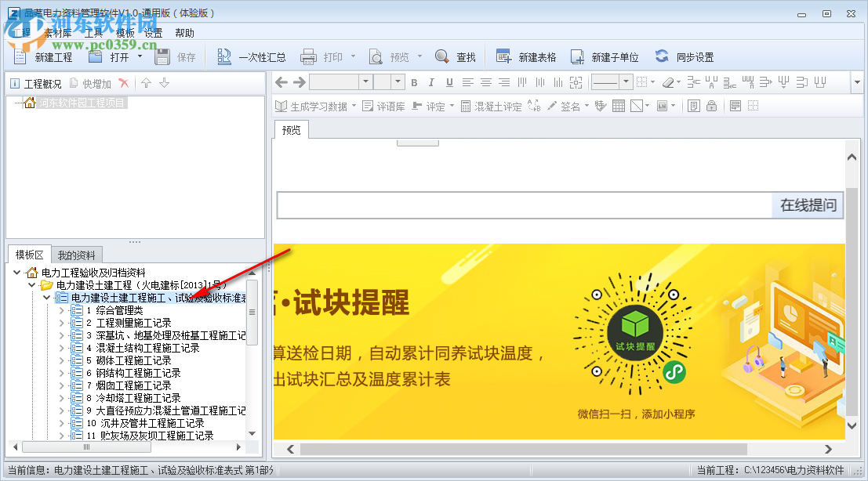The height and width of the screenshot is (481, 868).
Task: Toggle italic text formatting
Action: 432,82
